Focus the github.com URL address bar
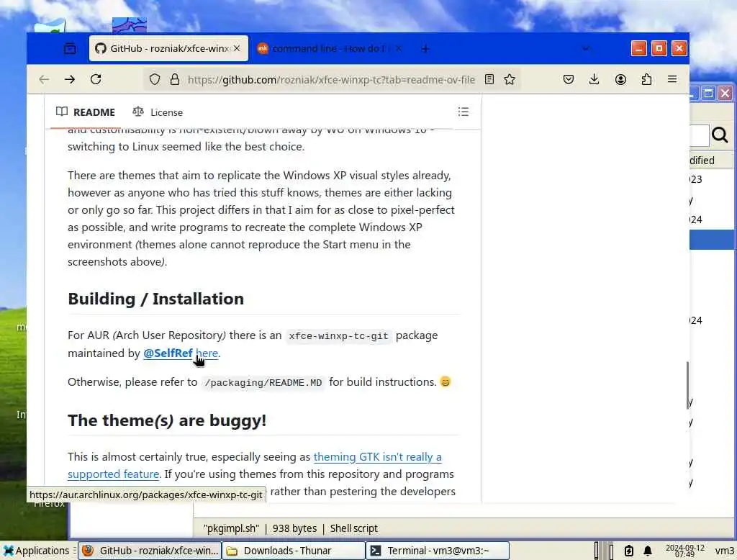The image size is (737, 560). coord(331,80)
